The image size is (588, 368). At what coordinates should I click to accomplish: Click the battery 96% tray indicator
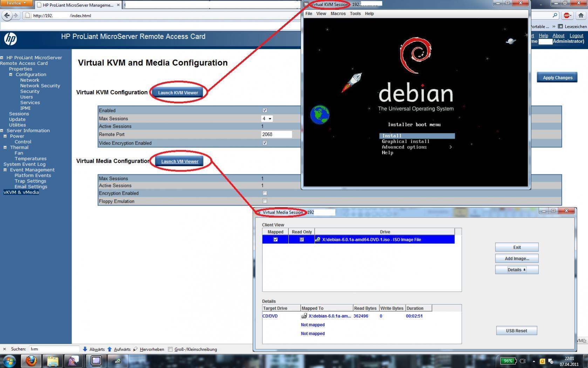coord(508,361)
